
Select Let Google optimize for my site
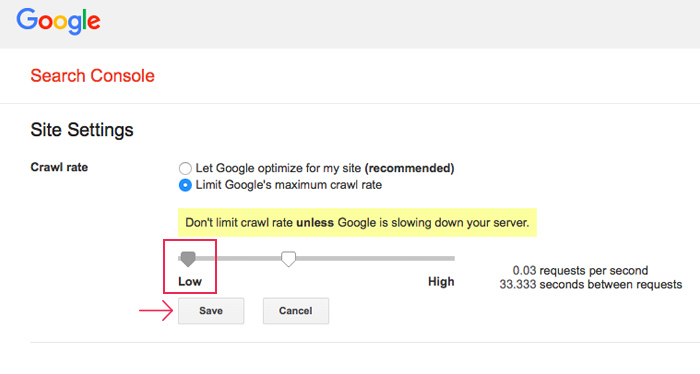[185, 168]
